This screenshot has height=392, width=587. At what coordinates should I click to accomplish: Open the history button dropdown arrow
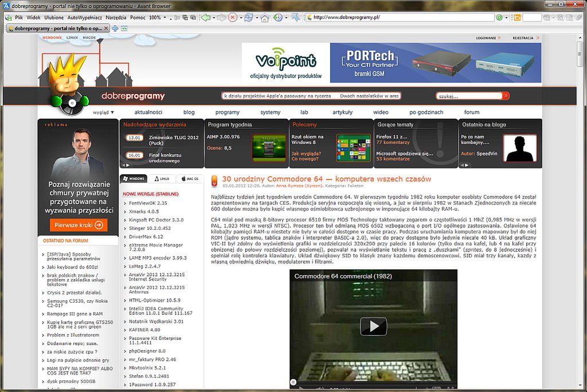click(x=286, y=18)
